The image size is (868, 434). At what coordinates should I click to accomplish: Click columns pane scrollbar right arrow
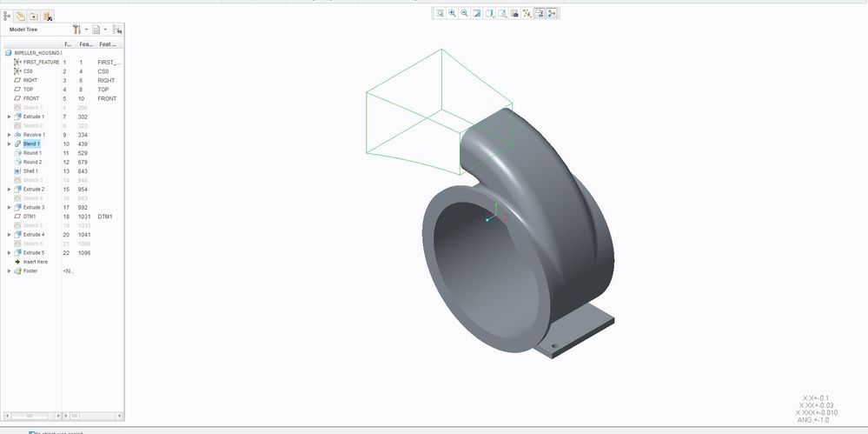pyautogui.click(x=119, y=416)
